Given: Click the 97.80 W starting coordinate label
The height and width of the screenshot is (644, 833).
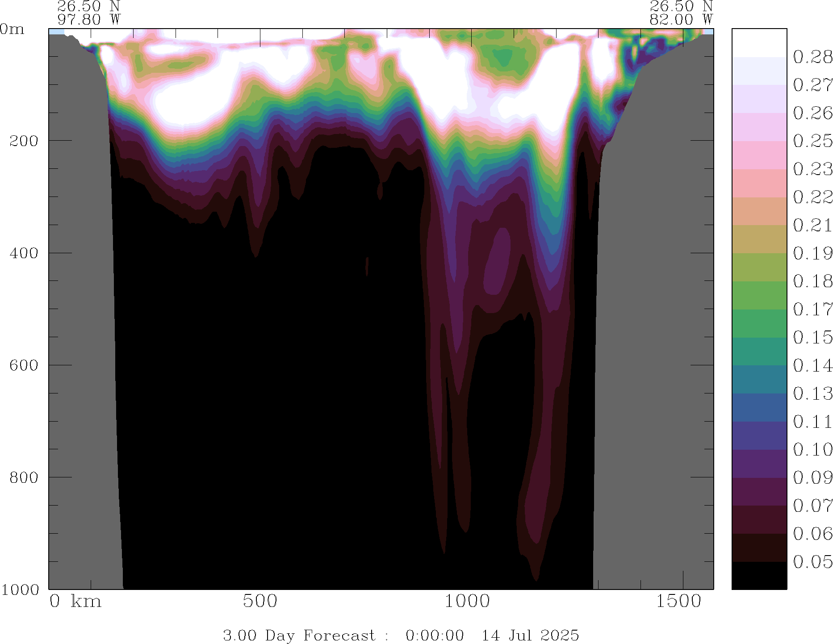Looking at the screenshot, I should coord(88,20).
